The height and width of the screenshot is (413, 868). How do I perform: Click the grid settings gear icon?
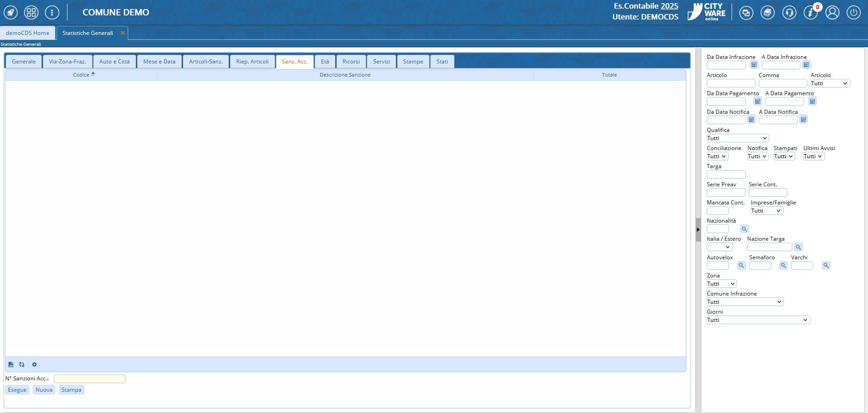(x=34, y=364)
